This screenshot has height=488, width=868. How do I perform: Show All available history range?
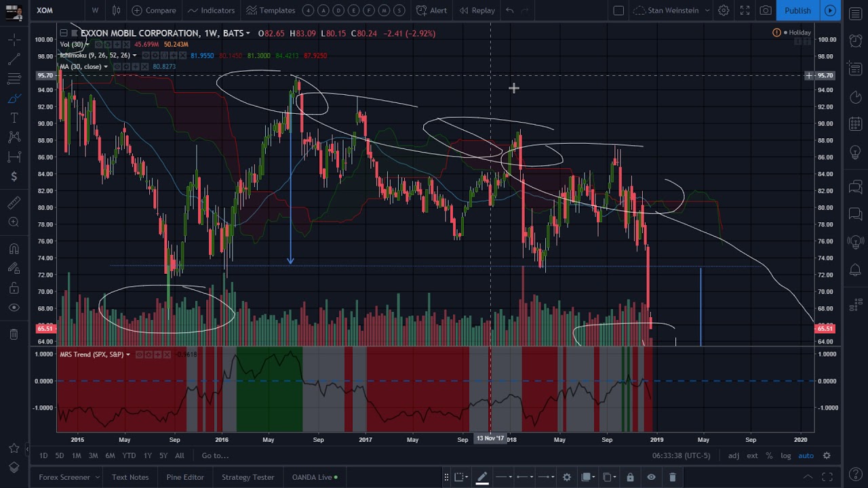coord(180,455)
